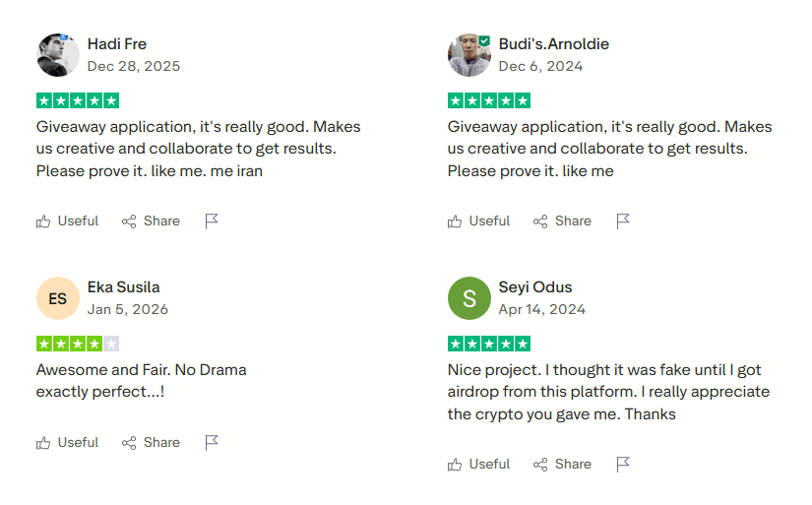Share Hadi Fre's review
This screenshot has height=505, width=812.
tap(151, 221)
